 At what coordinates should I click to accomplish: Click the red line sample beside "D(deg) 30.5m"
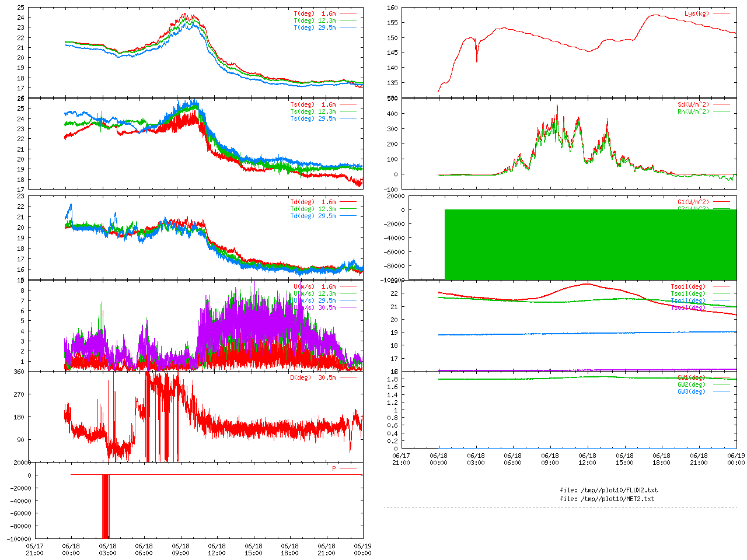348,377
